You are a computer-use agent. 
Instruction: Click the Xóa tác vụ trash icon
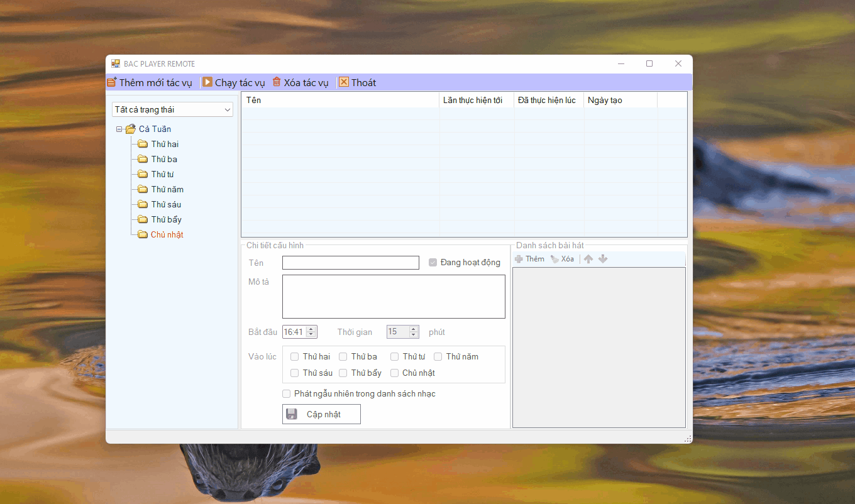click(277, 82)
